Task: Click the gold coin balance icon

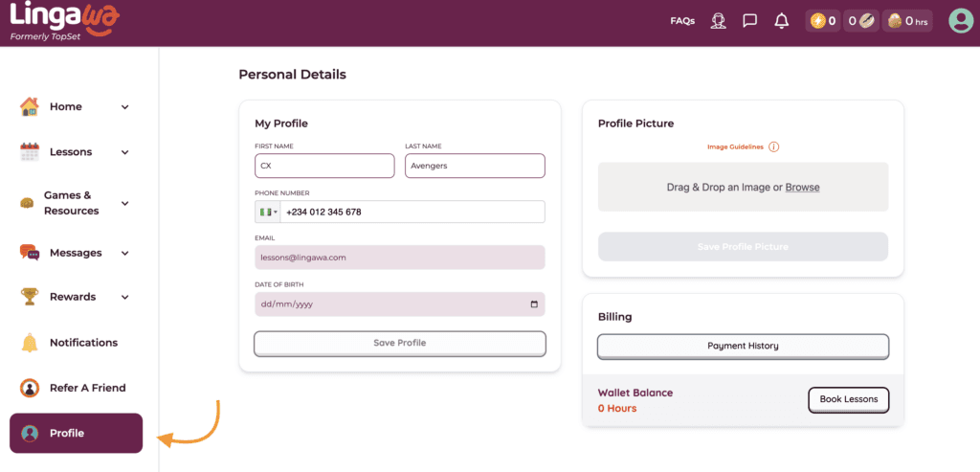Action: pos(817,20)
